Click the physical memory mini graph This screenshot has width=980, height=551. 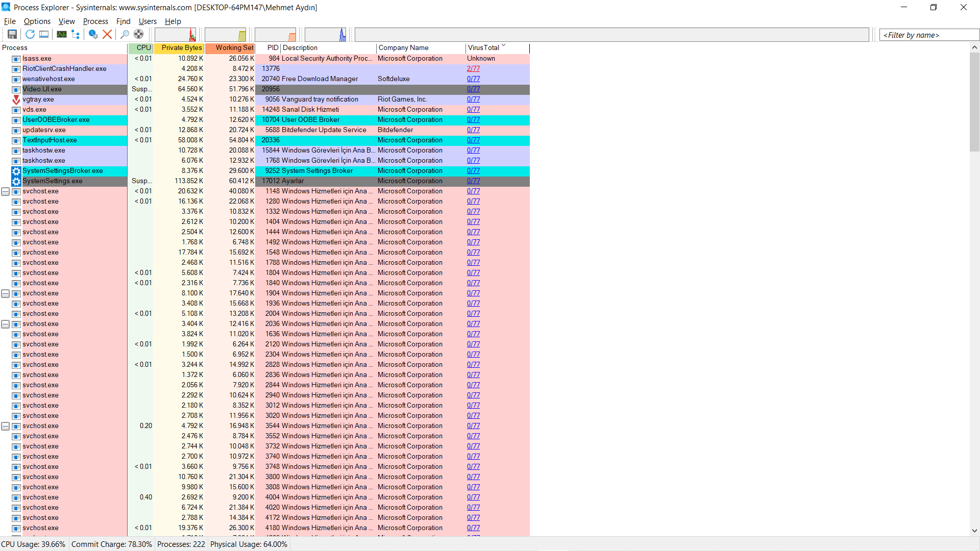click(275, 35)
